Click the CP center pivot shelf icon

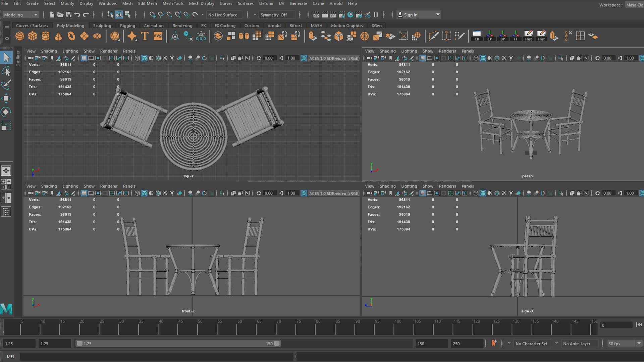click(490, 36)
